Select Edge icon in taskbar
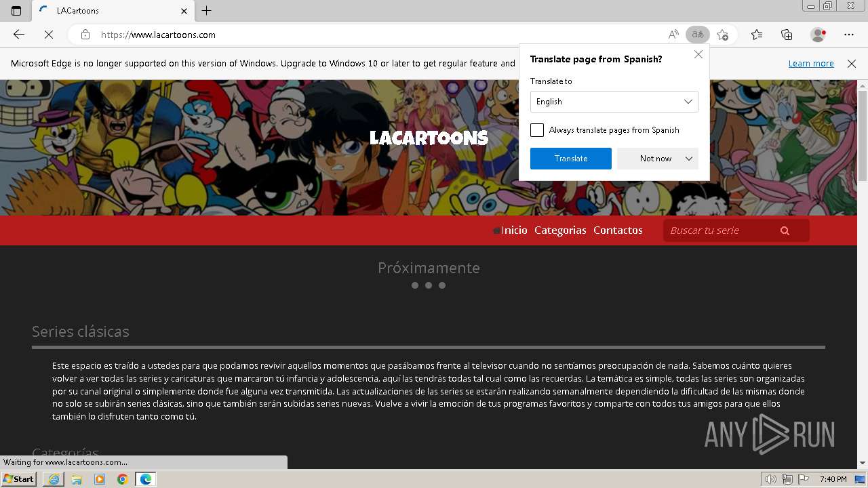The width and height of the screenshot is (868, 488). coord(145,479)
